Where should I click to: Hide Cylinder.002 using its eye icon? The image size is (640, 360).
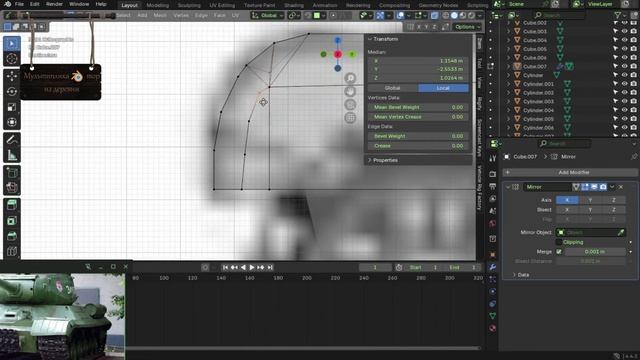click(x=624, y=93)
